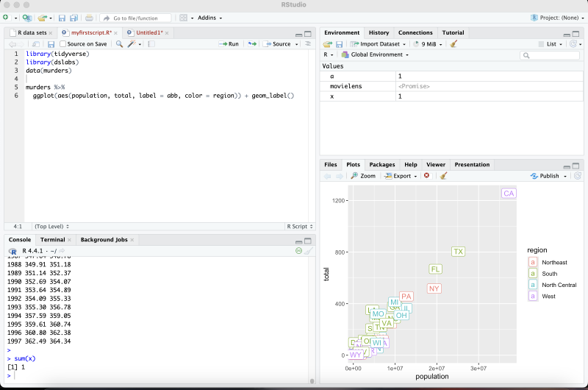Click the code tools magic wand icon
The width and height of the screenshot is (588, 390).
tap(132, 44)
